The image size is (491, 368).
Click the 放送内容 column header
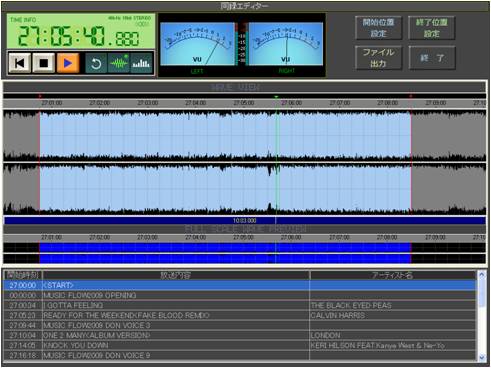(x=176, y=275)
